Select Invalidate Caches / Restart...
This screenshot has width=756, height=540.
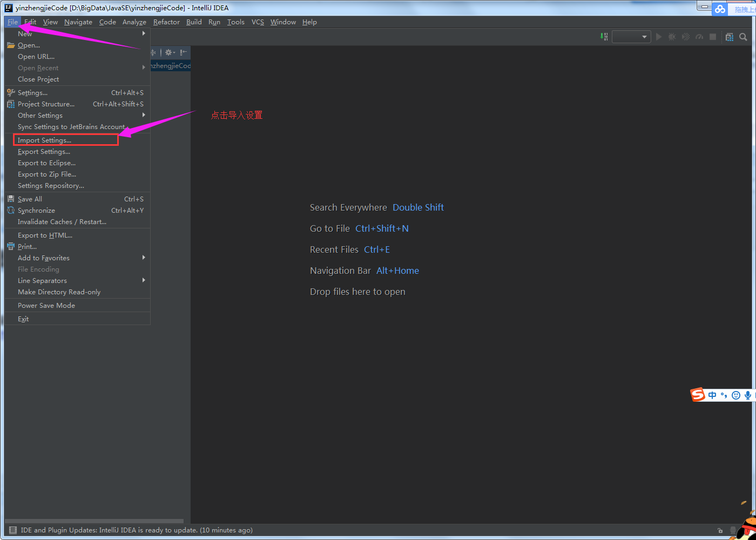coord(77,221)
